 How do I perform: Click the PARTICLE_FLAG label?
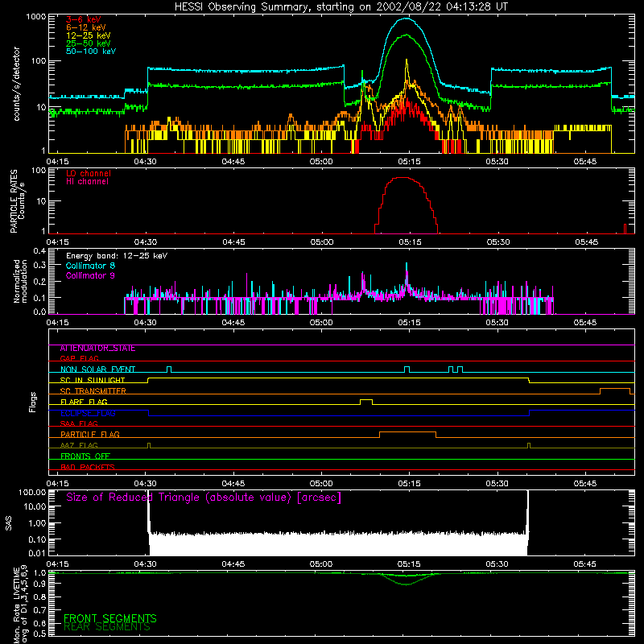coord(90,435)
